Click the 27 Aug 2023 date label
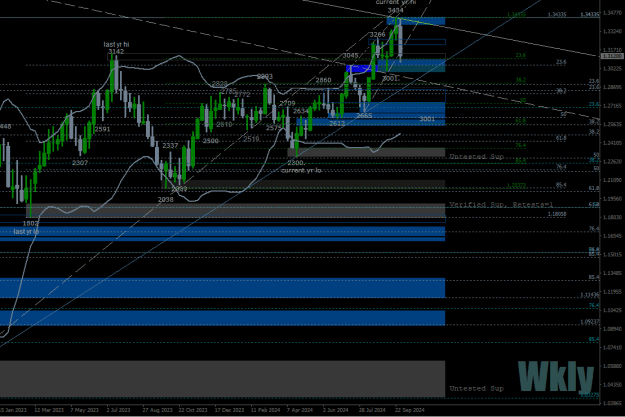 click(157, 410)
